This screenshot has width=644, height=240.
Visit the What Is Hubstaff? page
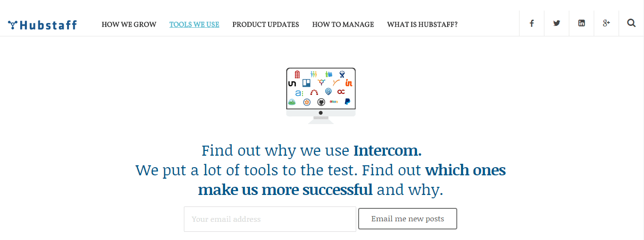pos(422,24)
